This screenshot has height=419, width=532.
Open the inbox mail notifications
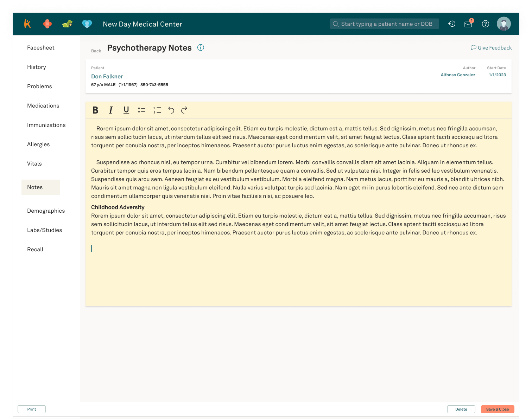(x=468, y=24)
